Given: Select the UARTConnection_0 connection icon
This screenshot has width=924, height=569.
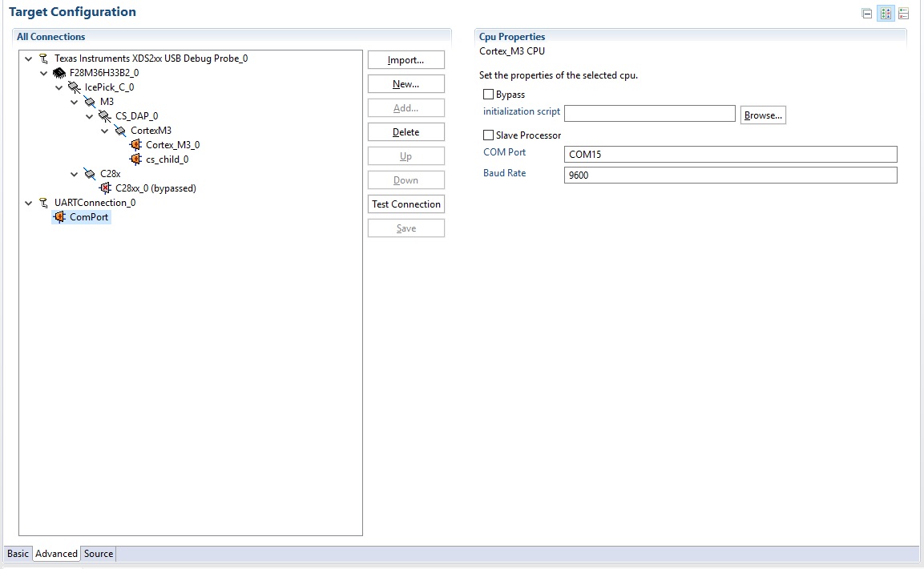Looking at the screenshot, I should (43, 203).
